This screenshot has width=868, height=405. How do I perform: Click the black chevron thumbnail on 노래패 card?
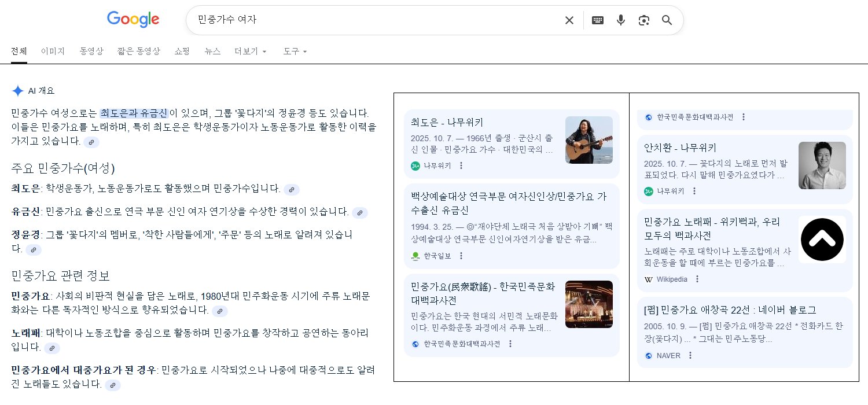pos(822,240)
